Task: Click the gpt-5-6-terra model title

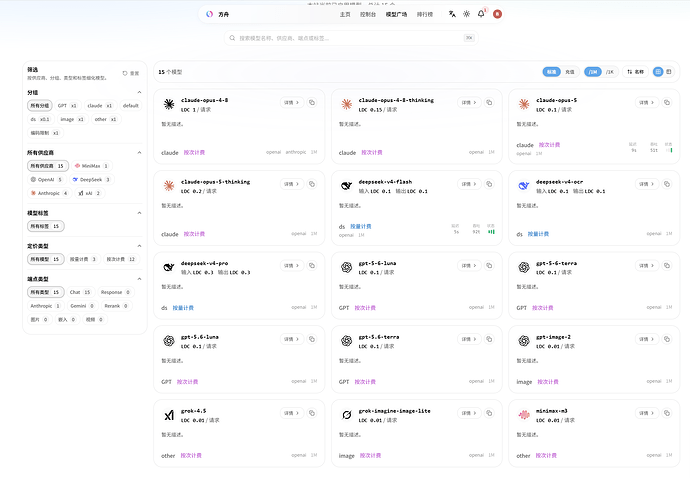Action: point(556,263)
